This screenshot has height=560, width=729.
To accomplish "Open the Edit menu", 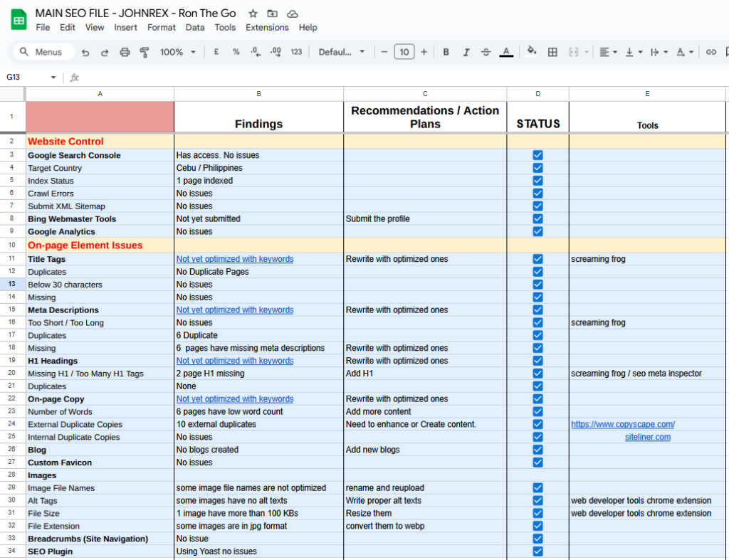I will [x=68, y=28].
